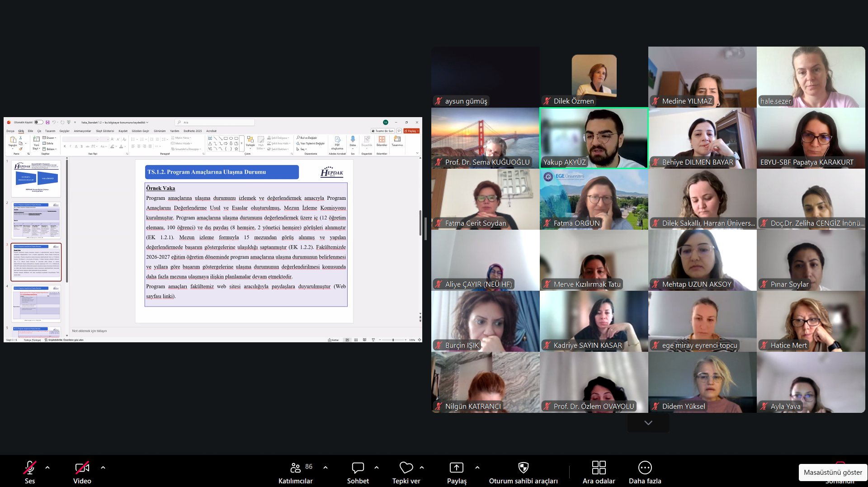This screenshot has width=868, height=487.
Task: Switch to the Ekle ribbon tab
Action: coord(30,131)
